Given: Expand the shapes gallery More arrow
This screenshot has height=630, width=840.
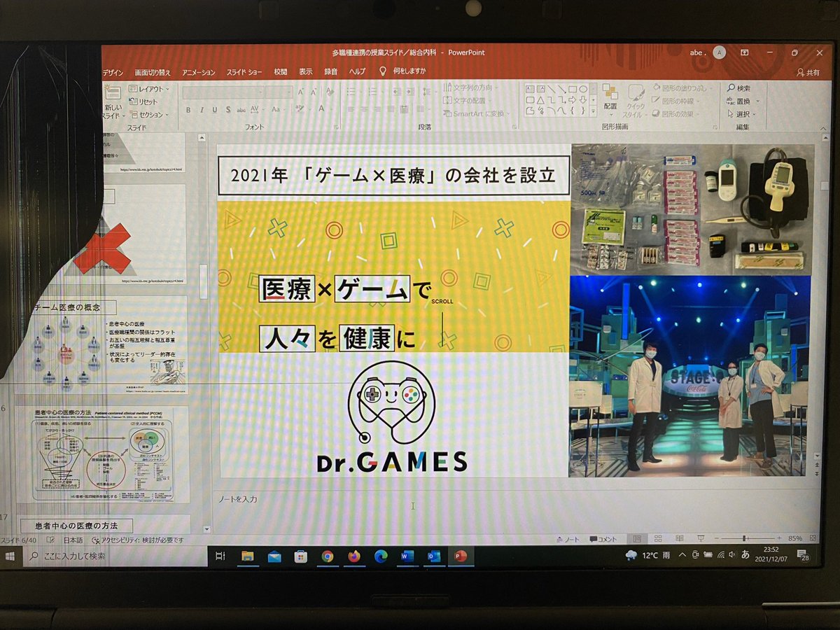Looking at the screenshot, I should click(x=592, y=111).
